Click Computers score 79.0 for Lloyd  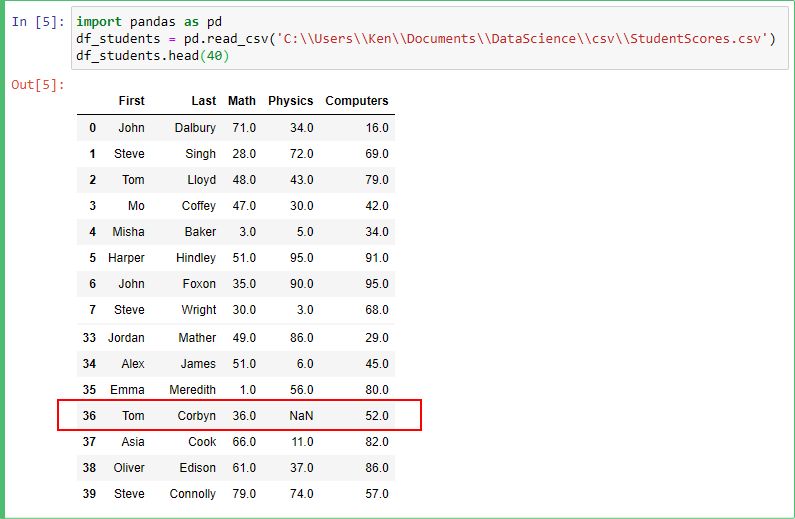(x=377, y=180)
